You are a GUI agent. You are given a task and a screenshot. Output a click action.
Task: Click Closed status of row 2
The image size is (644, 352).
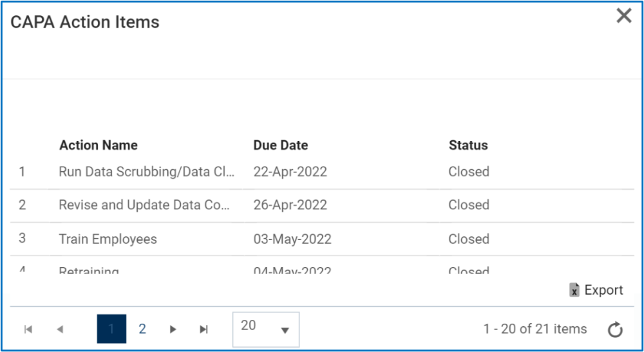[x=469, y=205]
